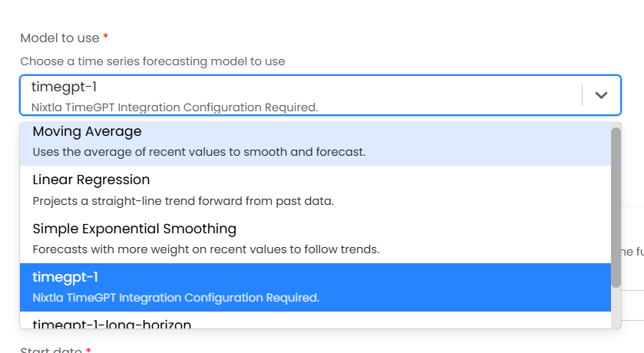Click the 'Projects a straight-line trend forward' description
644x353 pixels.
(183, 201)
